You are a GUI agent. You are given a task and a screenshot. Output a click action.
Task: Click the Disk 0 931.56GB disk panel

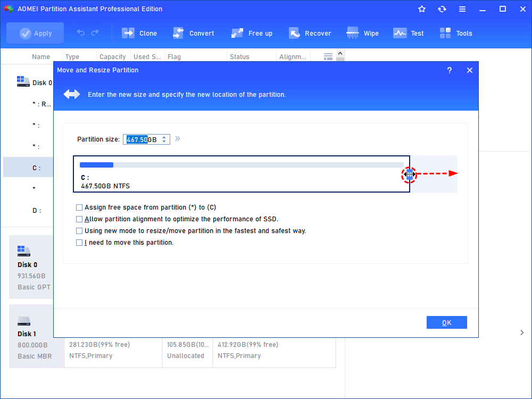[x=31, y=268]
